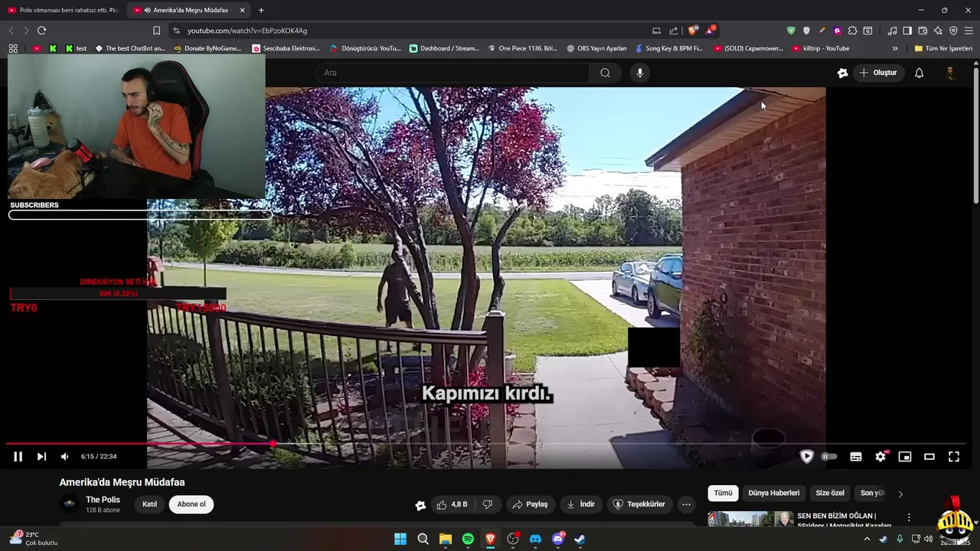Open a new browser tab

261,10
